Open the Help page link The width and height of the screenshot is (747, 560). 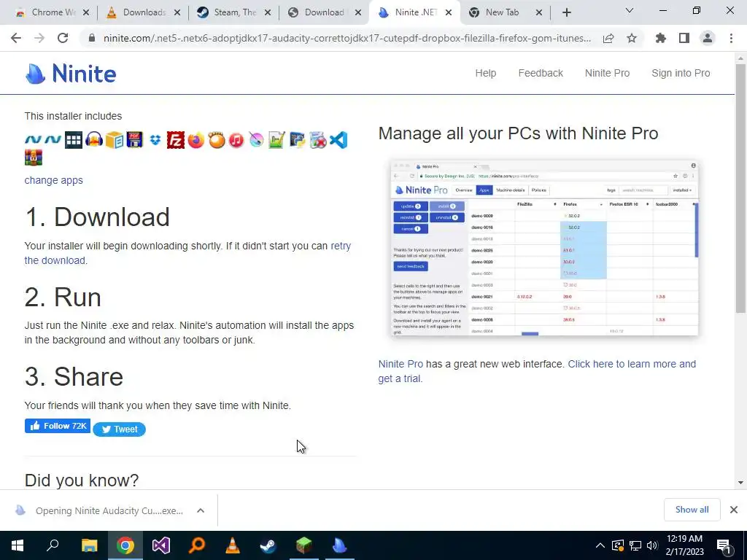click(485, 73)
